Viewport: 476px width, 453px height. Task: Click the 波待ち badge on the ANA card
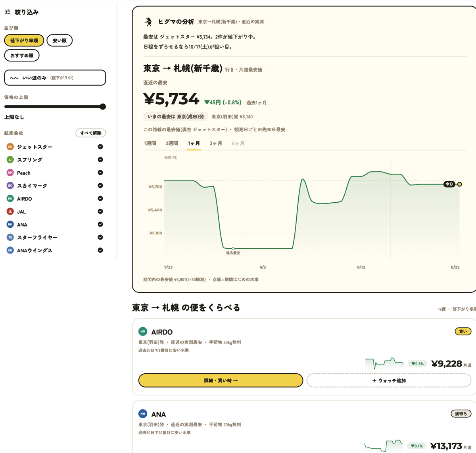(461, 414)
